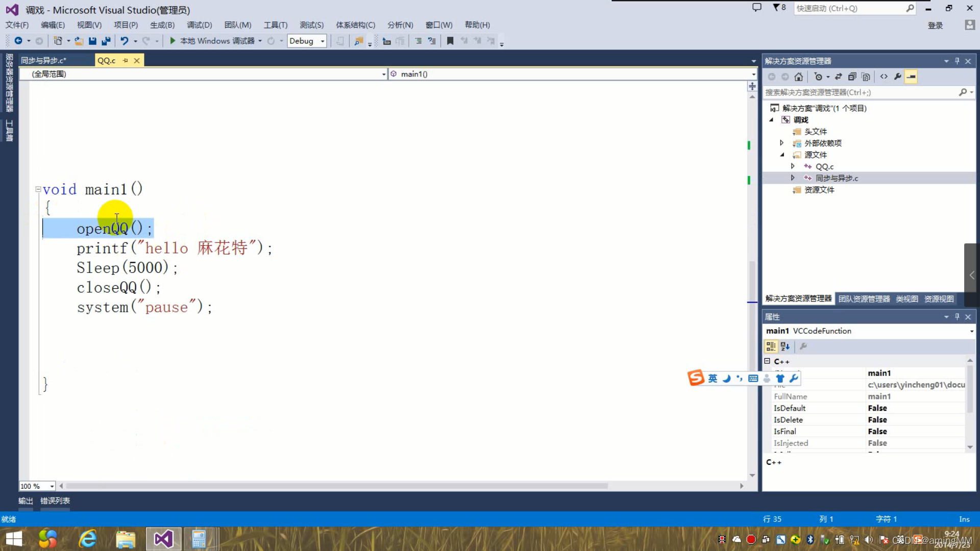Switch to the 同步与异步.c editor tab
Viewport: 980px width, 551px height.
coord(44,60)
